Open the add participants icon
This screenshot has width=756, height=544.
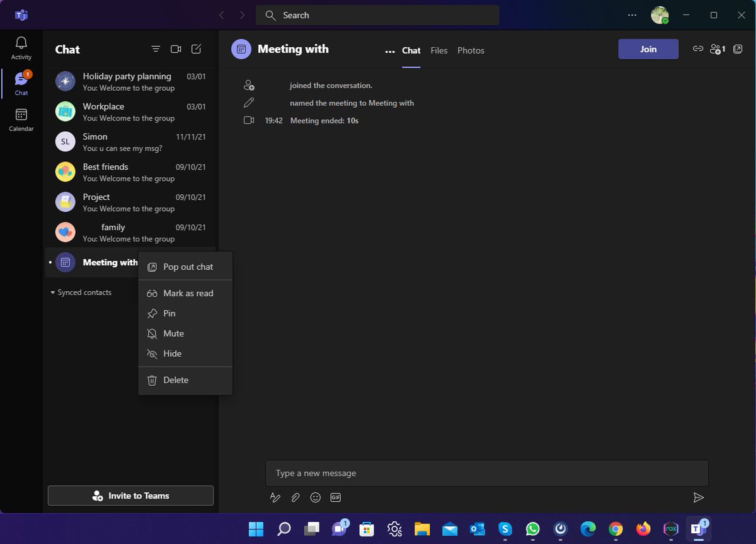coord(718,49)
